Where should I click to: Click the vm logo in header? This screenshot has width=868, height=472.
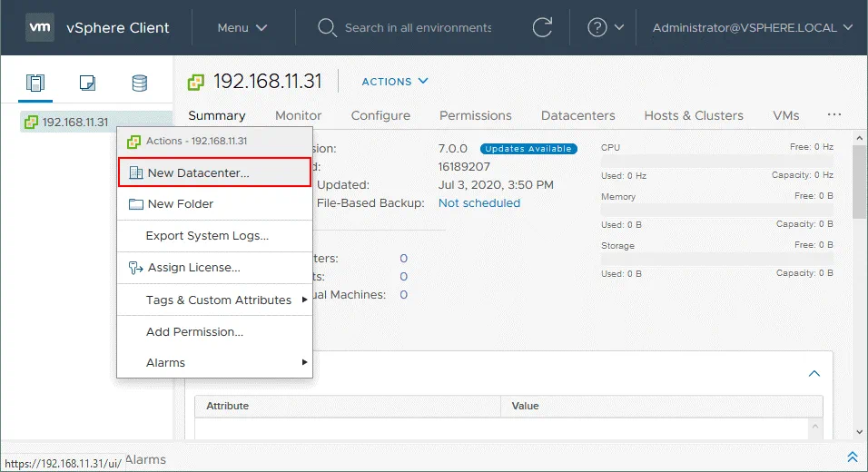pos(39,27)
